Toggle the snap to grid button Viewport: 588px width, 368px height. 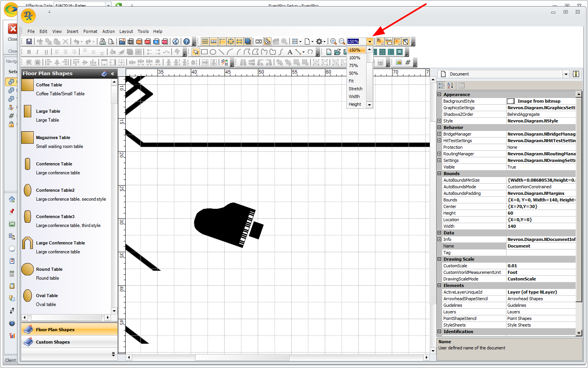(380, 41)
